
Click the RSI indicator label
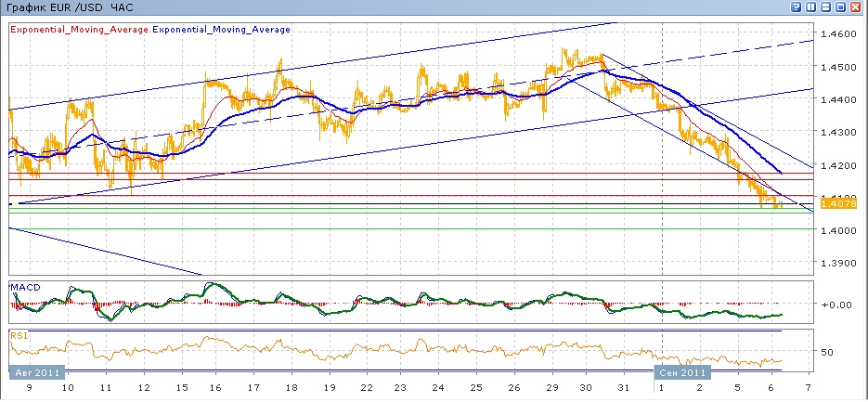tap(18, 335)
